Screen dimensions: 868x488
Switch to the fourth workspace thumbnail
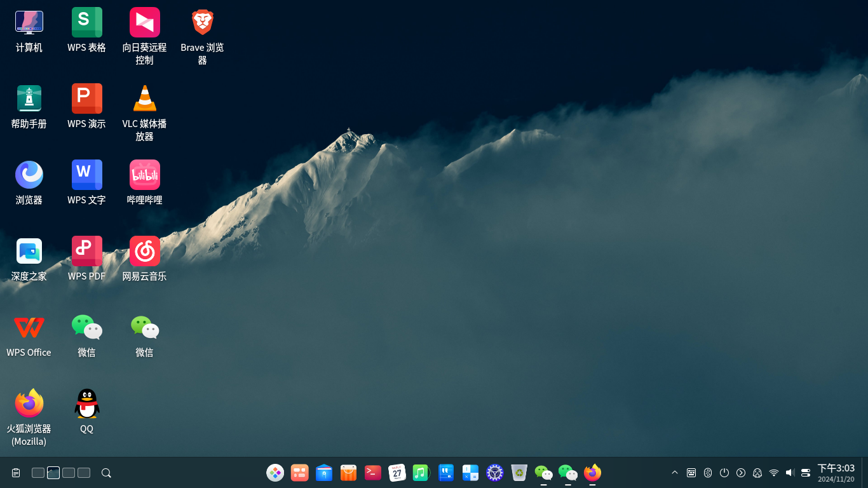pyautogui.click(x=84, y=473)
